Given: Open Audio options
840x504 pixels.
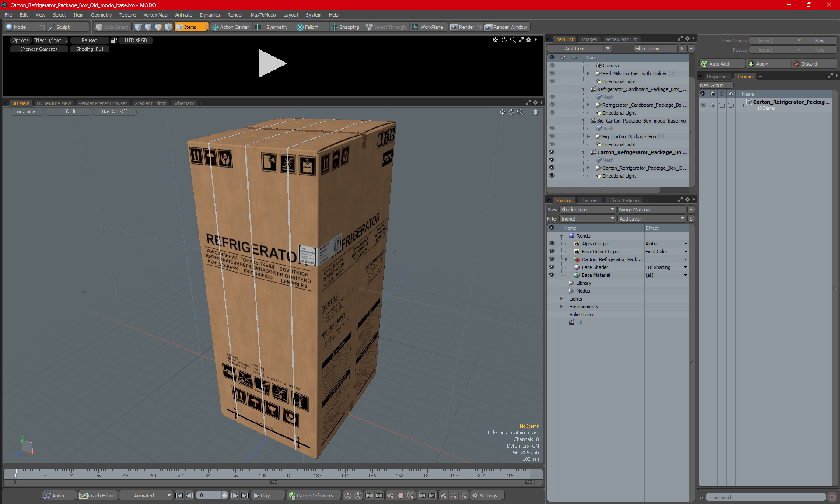Looking at the screenshot, I should click(x=59, y=496).
